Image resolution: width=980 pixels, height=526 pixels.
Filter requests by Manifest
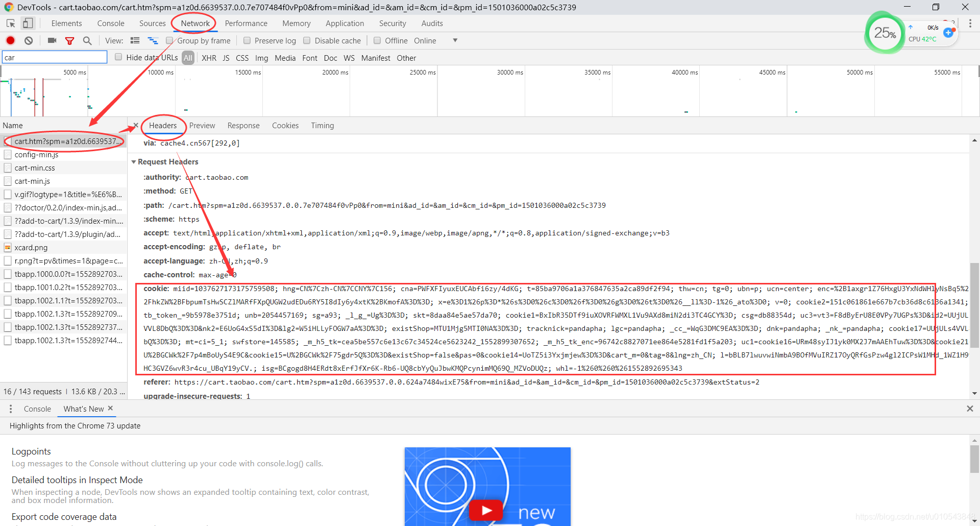376,58
